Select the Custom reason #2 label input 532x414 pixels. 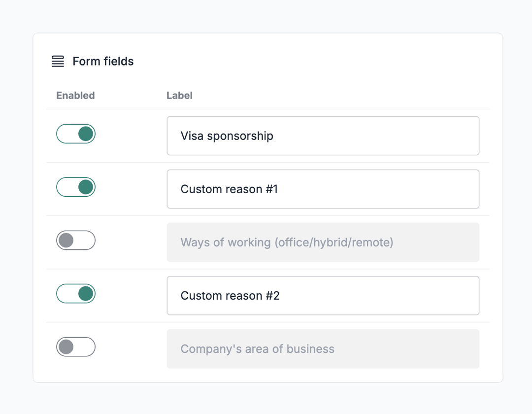tap(323, 296)
